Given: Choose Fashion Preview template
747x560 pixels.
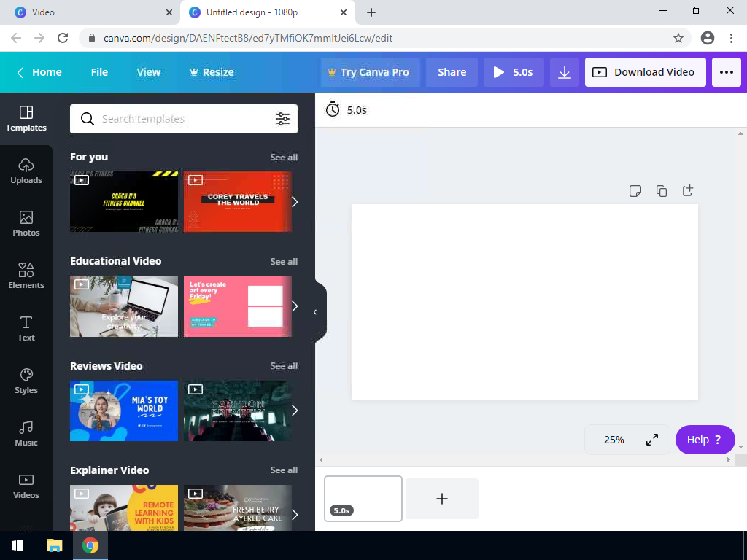Looking at the screenshot, I should 238,411.
